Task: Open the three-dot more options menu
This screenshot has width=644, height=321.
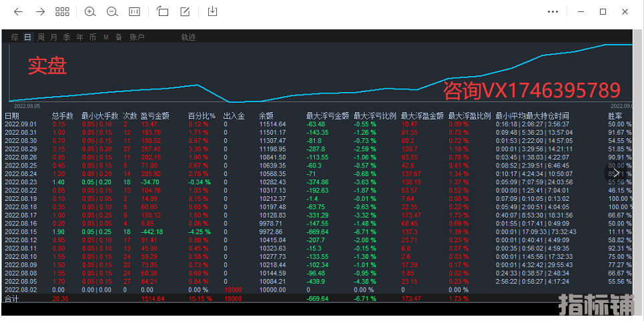Action: point(553,12)
